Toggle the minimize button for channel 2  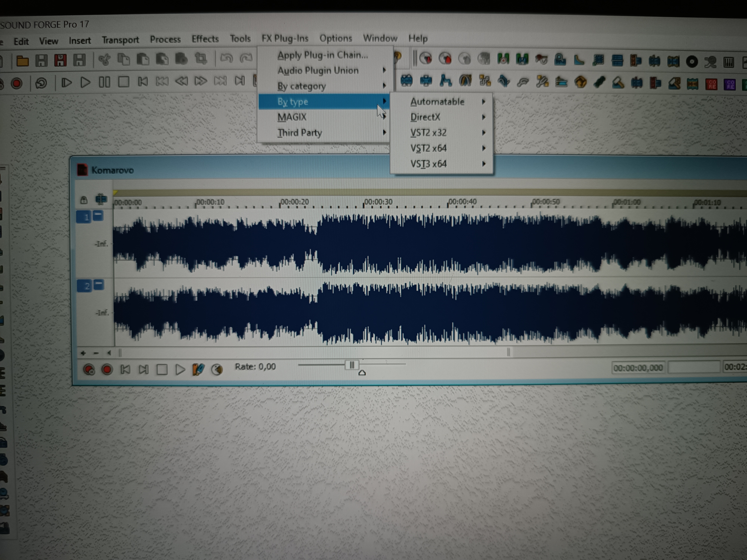(98, 284)
